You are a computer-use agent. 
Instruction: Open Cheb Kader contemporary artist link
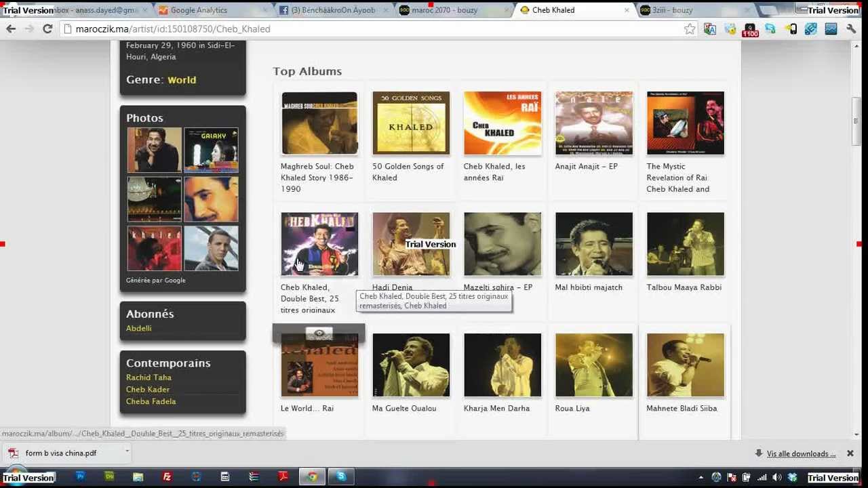pos(148,390)
